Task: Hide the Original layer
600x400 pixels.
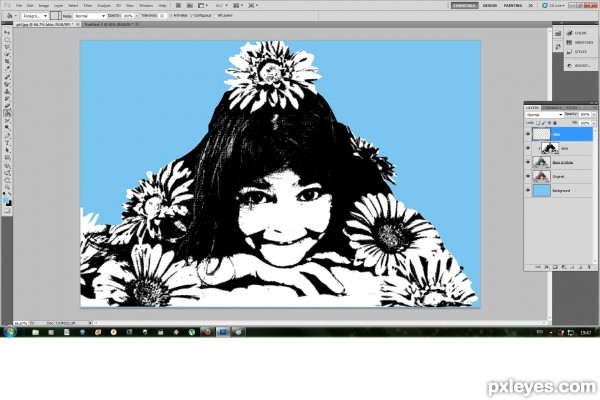Action: (x=528, y=176)
